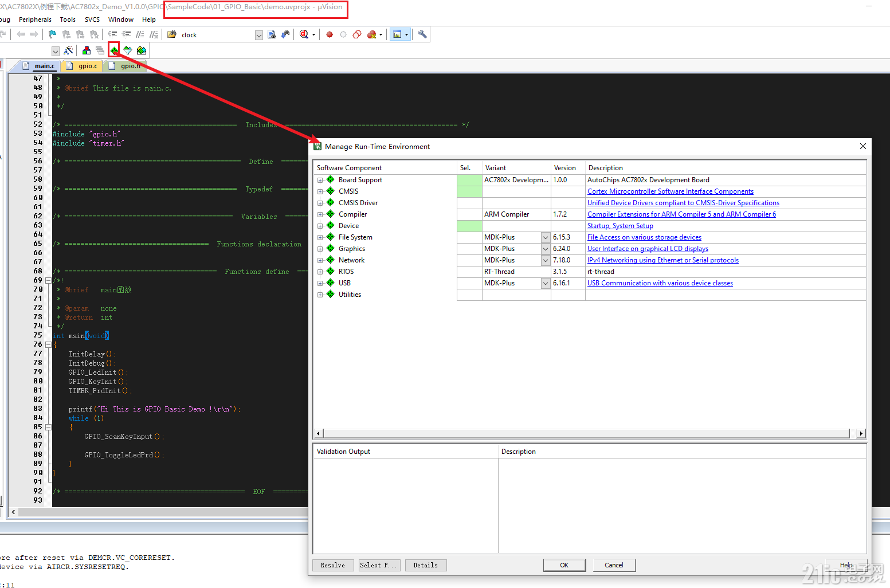Viewport: 890px width, 588px height.
Task: Open the Tools menu
Action: click(68, 19)
